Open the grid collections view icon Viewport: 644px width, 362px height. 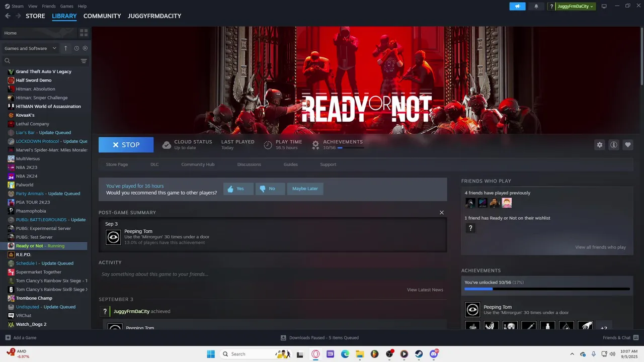click(84, 33)
